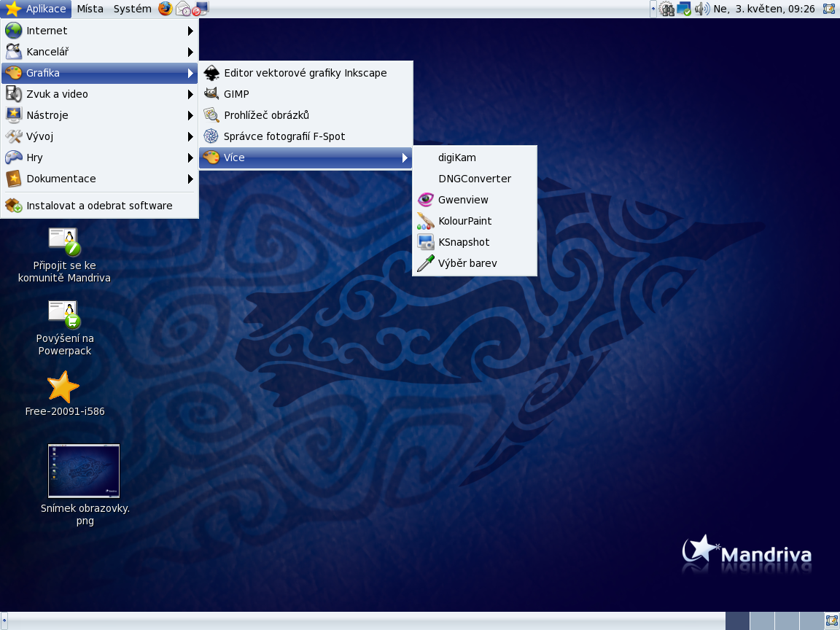Launch Firefox from the top panel

pyautogui.click(x=166, y=9)
